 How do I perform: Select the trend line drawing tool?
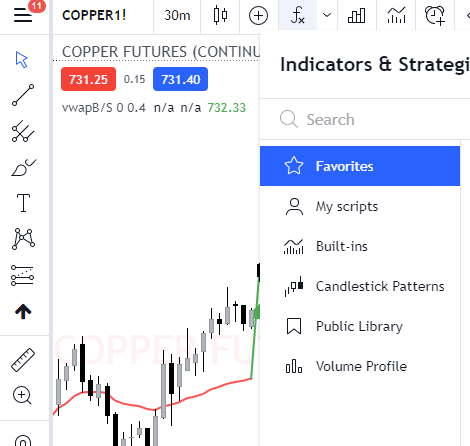pyautogui.click(x=23, y=95)
